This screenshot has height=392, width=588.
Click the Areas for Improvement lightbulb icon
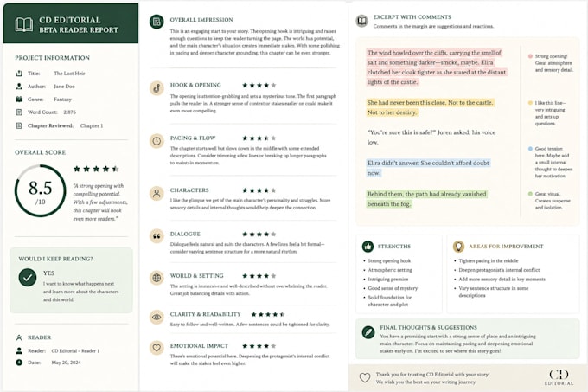458,247
